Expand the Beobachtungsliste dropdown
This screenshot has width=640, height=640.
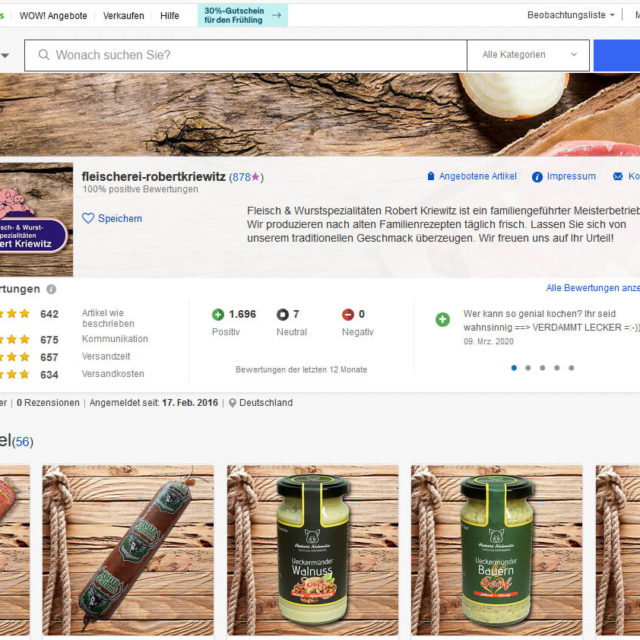tap(571, 15)
